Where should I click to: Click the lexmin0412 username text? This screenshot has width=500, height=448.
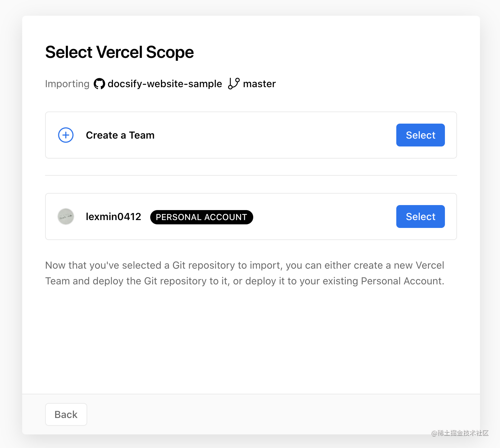click(113, 216)
